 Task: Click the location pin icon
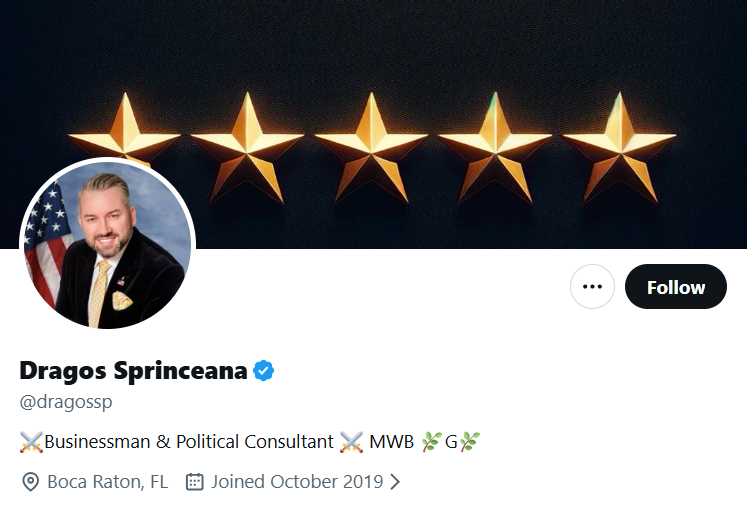[31, 482]
